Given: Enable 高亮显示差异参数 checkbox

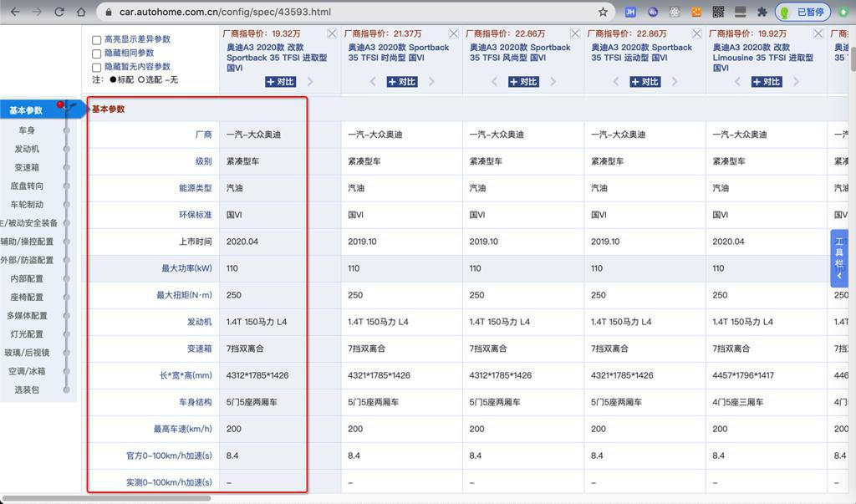Looking at the screenshot, I should tap(97, 40).
